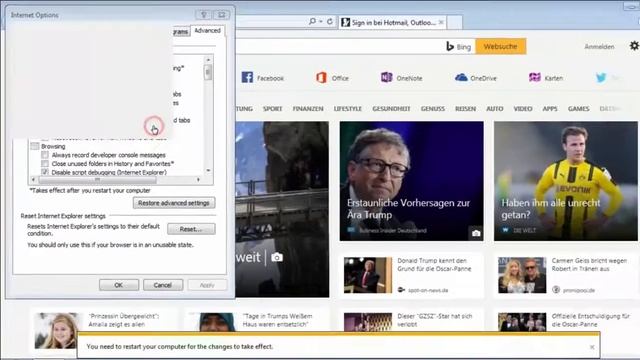Switch to the Programs tab
This screenshot has width=640, height=360.
(x=180, y=31)
